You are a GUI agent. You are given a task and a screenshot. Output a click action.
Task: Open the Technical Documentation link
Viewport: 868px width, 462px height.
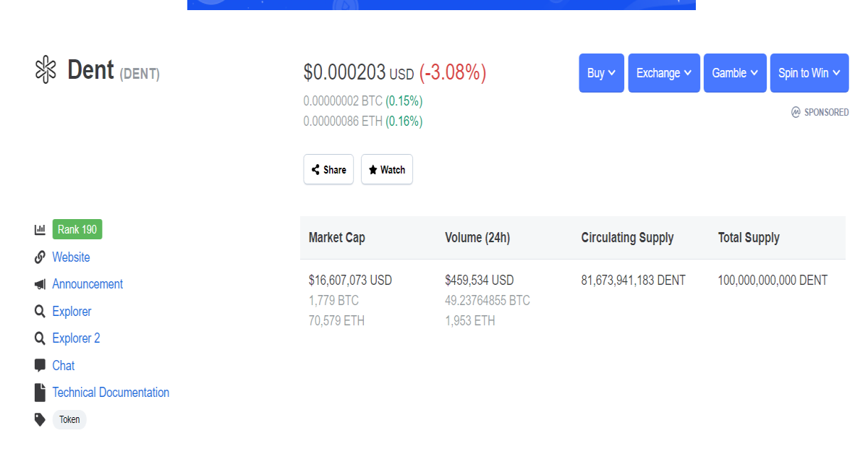click(111, 393)
